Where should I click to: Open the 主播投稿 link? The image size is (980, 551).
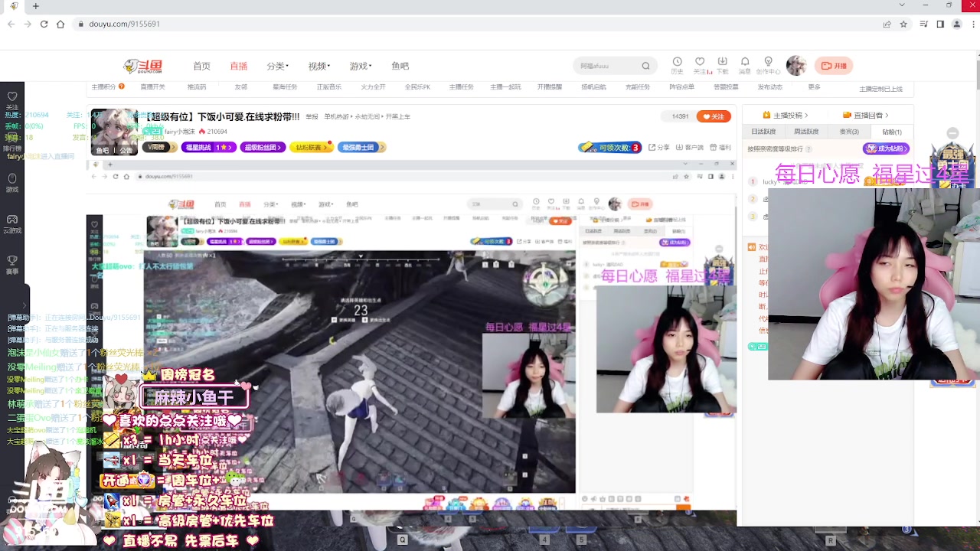pyautogui.click(x=786, y=115)
